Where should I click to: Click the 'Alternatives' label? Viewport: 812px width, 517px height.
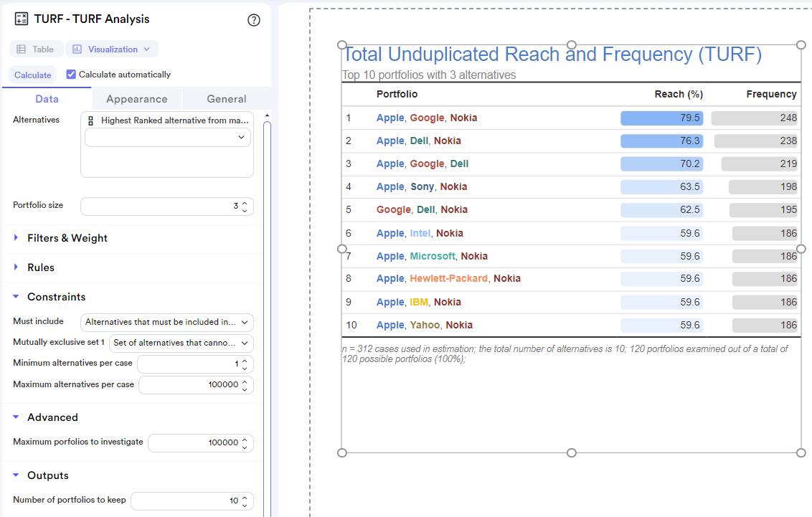37,120
